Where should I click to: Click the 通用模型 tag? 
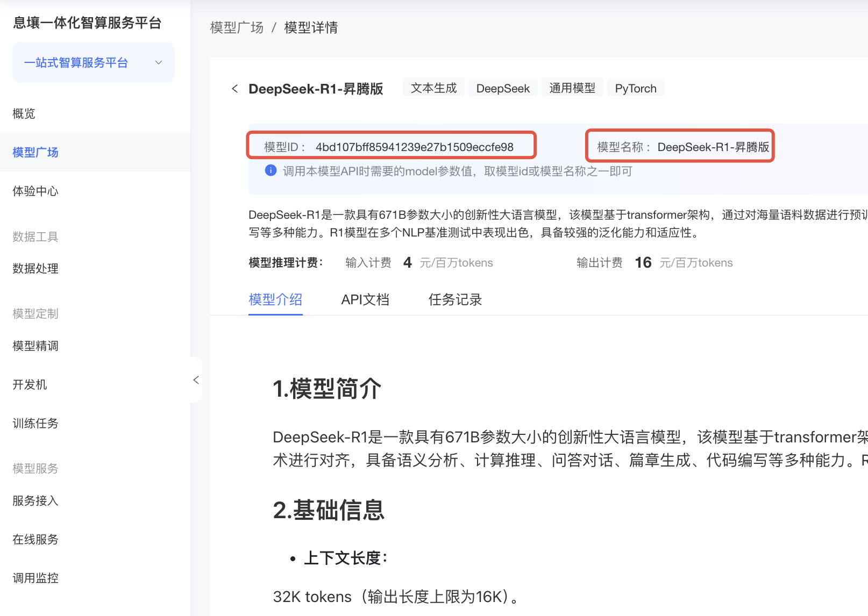click(x=572, y=88)
